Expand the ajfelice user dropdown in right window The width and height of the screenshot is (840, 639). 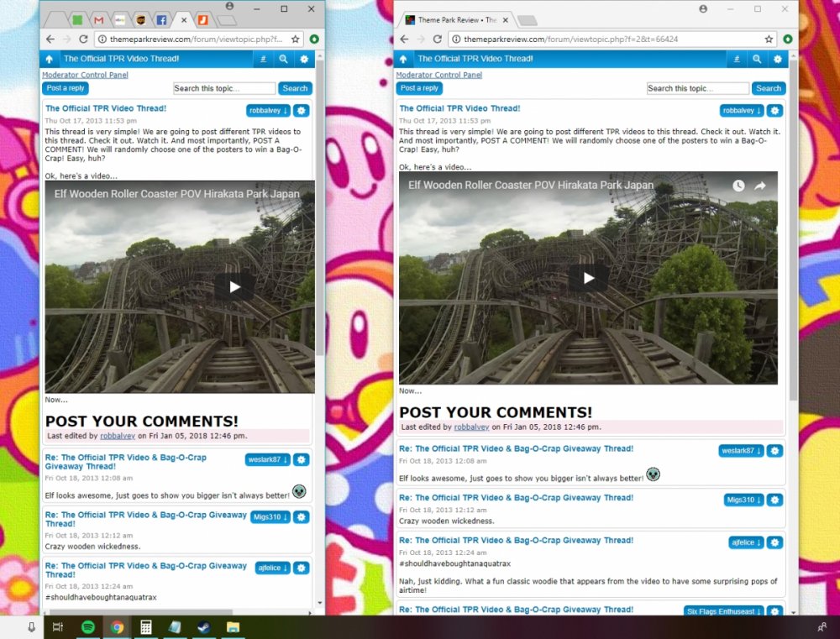point(746,542)
